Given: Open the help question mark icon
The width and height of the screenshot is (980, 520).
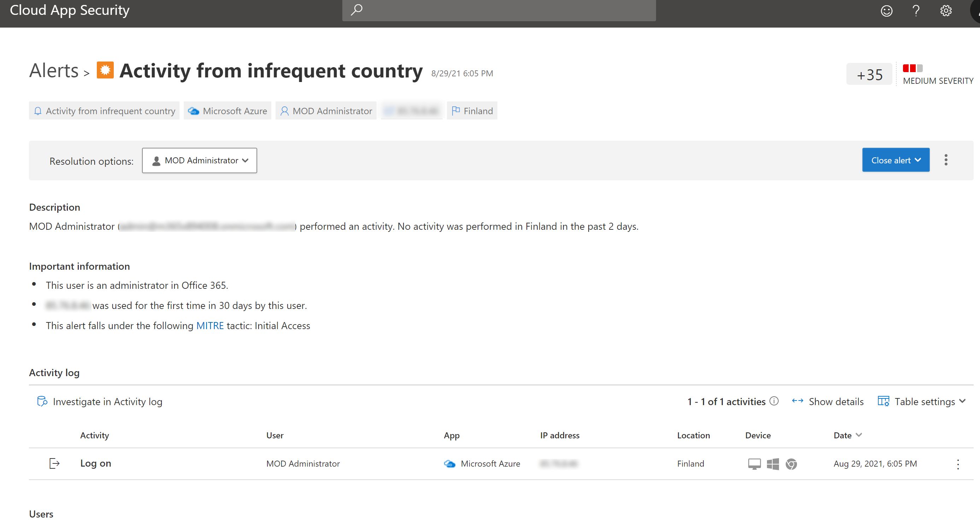Looking at the screenshot, I should coord(916,11).
